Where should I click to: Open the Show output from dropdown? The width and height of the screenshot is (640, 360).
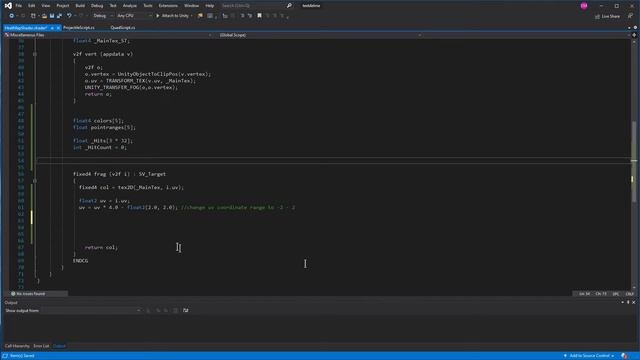(x=91, y=311)
